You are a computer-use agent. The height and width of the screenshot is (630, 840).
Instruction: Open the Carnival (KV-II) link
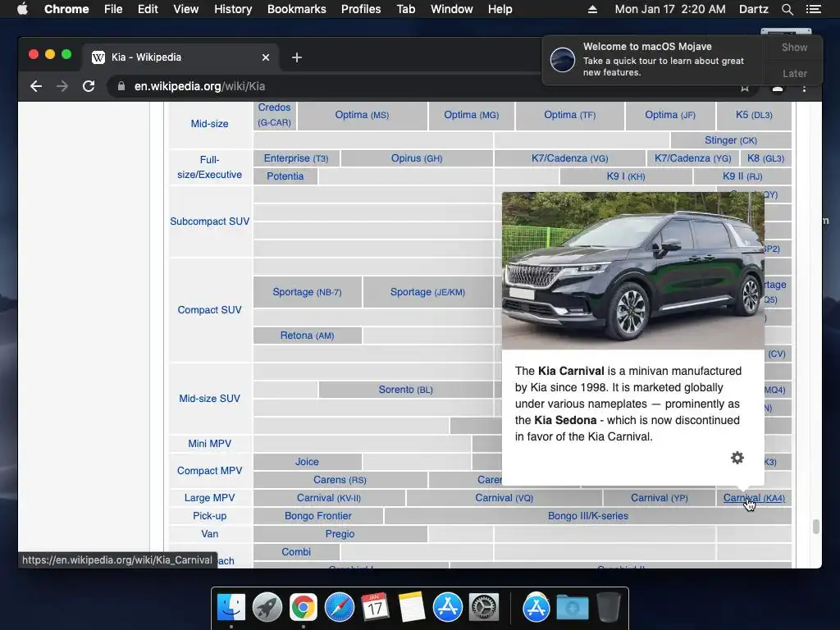(329, 498)
